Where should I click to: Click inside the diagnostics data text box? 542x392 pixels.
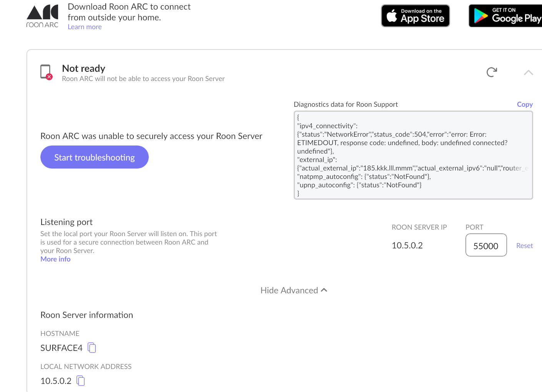tap(413, 155)
